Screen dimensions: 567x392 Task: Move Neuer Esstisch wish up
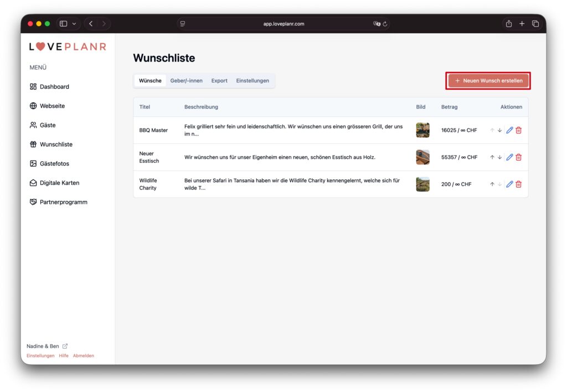tap(492, 157)
